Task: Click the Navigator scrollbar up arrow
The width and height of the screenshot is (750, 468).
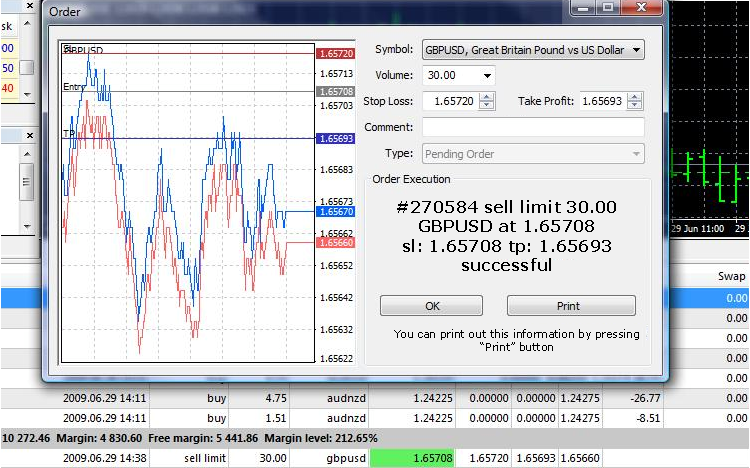Action: [x=27, y=154]
